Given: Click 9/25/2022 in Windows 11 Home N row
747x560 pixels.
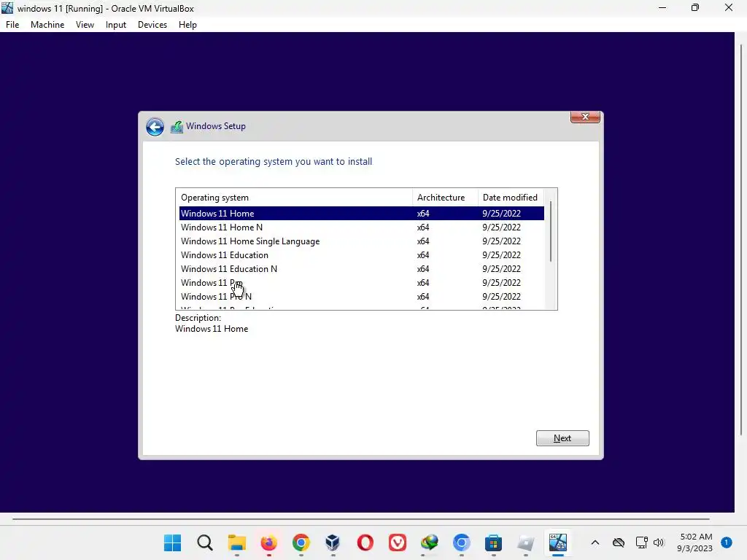Looking at the screenshot, I should (x=501, y=227).
